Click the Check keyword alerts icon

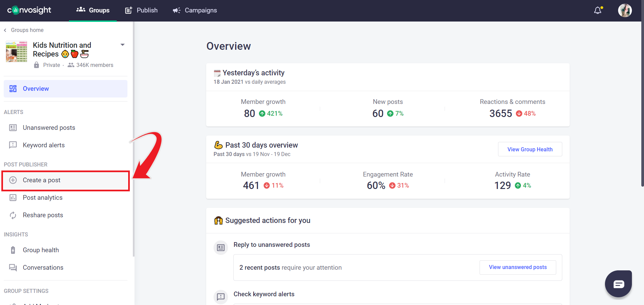[221, 297]
